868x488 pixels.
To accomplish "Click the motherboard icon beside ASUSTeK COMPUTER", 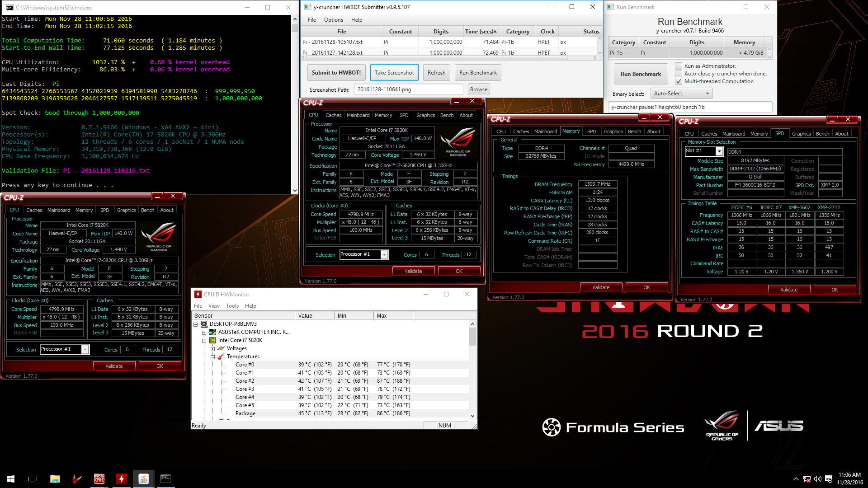I will click(212, 332).
